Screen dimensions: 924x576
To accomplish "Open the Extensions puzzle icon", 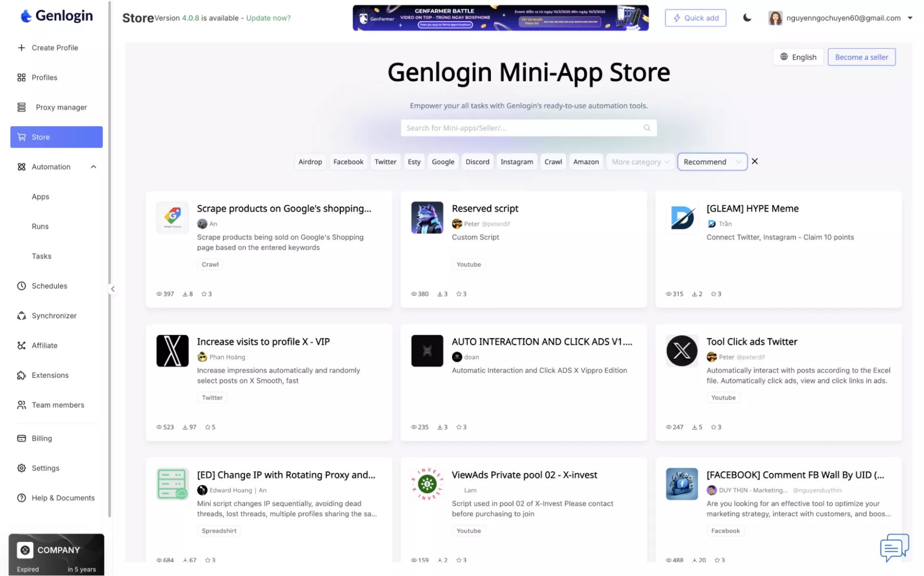I will [22, 375].
